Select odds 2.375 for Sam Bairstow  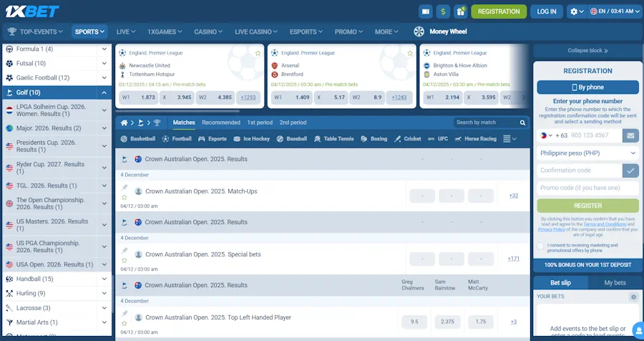pyautogui.click(x=447, y=322)
